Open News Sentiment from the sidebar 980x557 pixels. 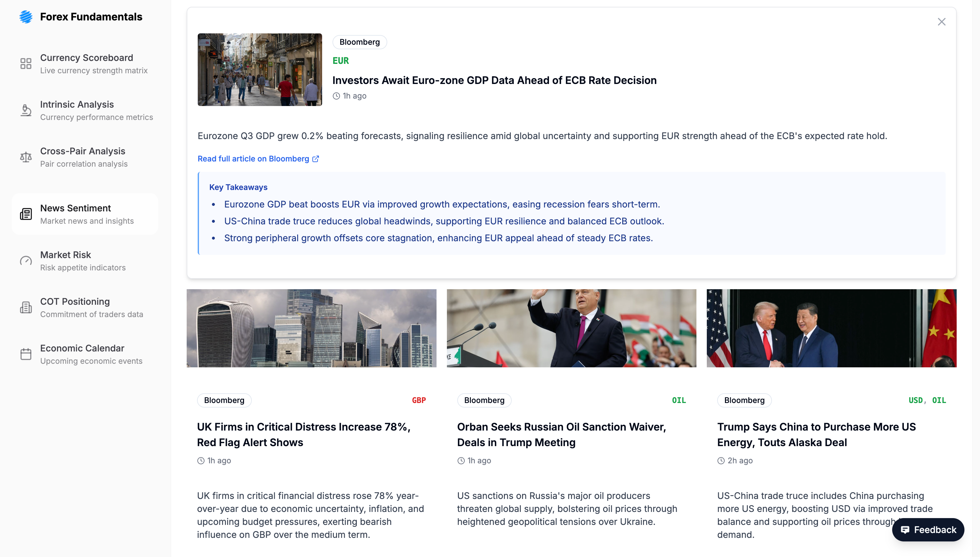coord(85,214)
